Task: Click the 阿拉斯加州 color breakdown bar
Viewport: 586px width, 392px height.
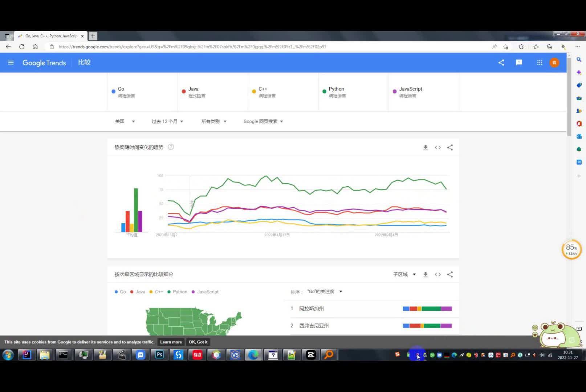Action: [x=427, y=309]
